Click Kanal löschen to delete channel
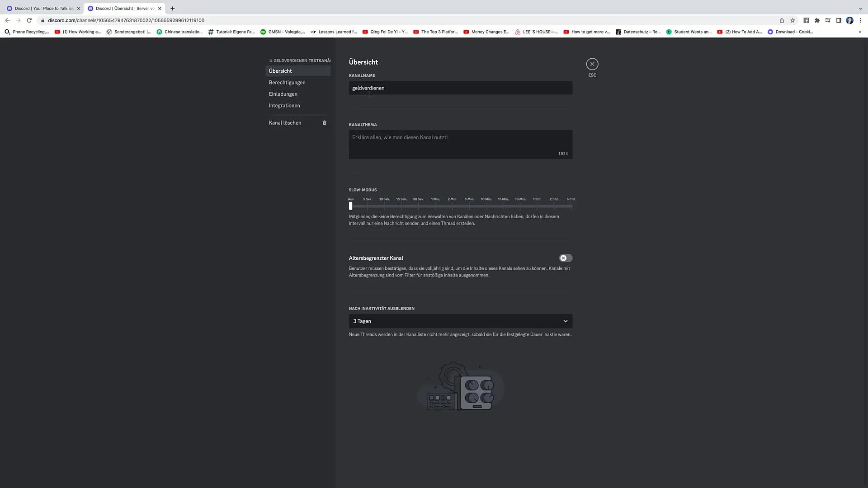 [285, 123]
